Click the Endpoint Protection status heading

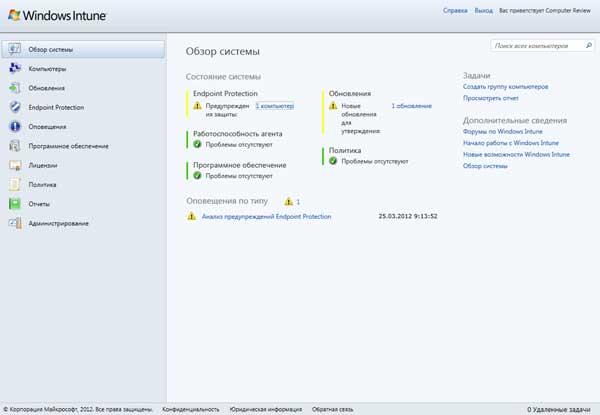[x=225, y=93]
